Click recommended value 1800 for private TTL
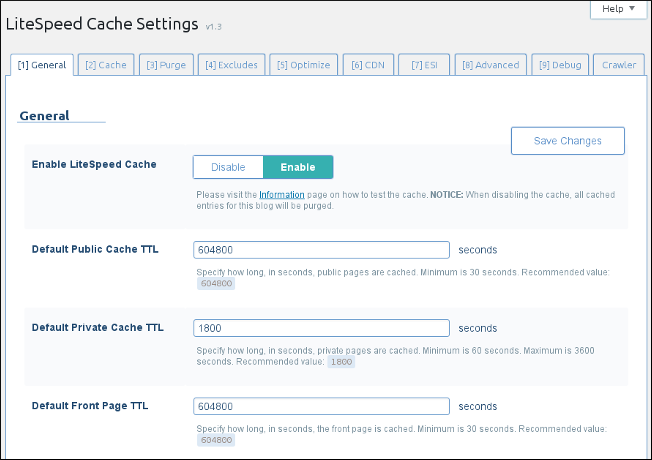 (x=342, y=362)
